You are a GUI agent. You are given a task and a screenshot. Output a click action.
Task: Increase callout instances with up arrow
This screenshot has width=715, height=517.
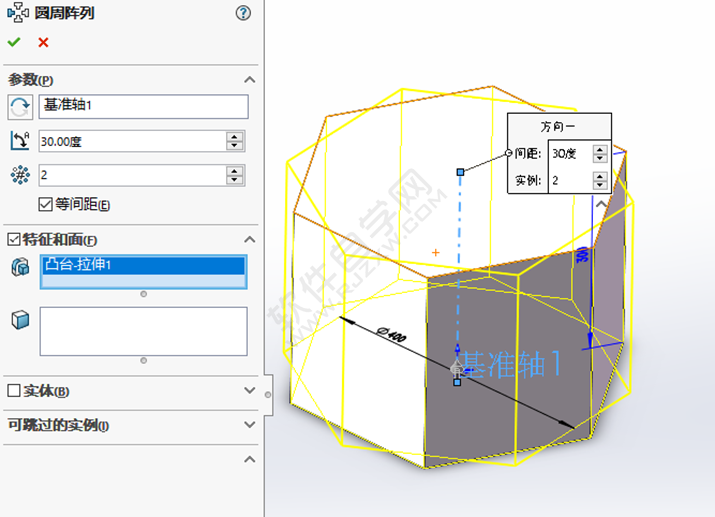(600, 176)
